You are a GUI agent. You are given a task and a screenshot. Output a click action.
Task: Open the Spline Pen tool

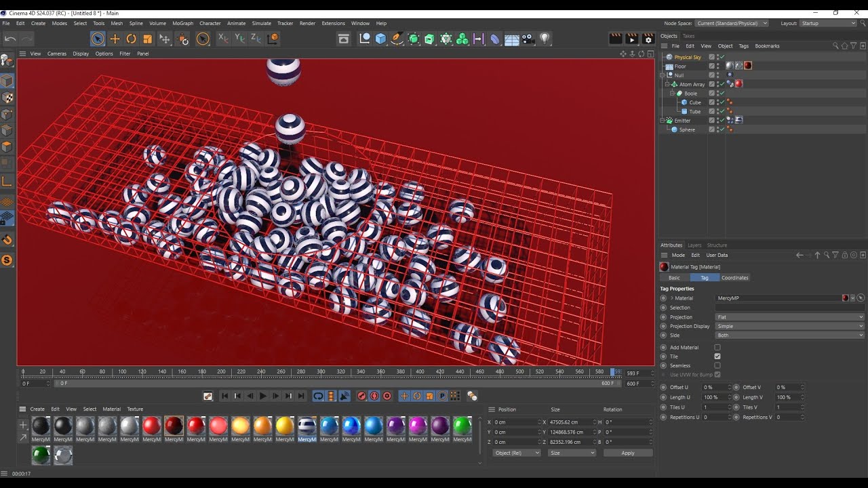pos(397,39)
